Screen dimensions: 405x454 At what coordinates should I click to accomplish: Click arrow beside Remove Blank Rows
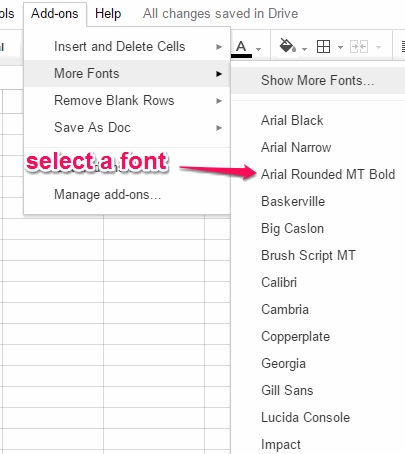219,101
